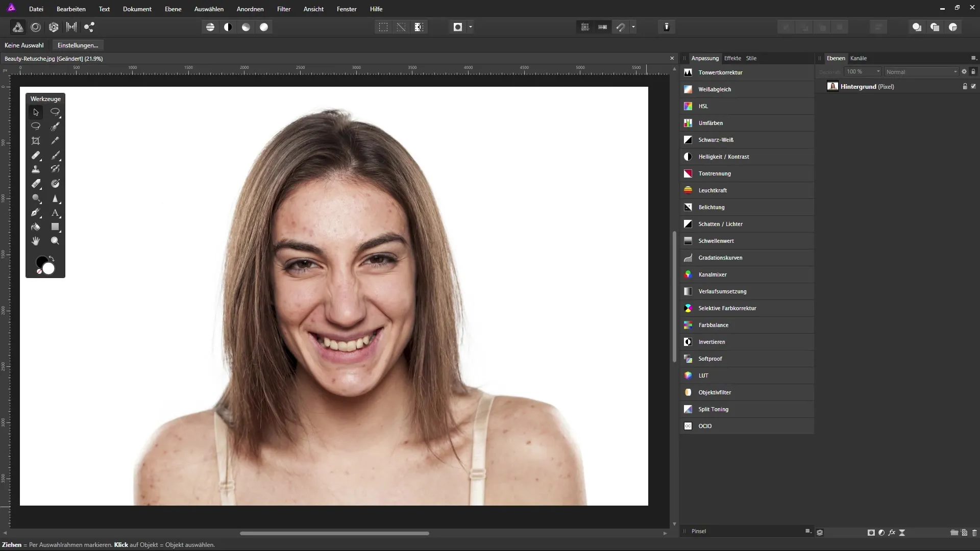The width and height of the screenshot is (980, 551).
Task: Open the Datei menu
Action: coord(36,9)
